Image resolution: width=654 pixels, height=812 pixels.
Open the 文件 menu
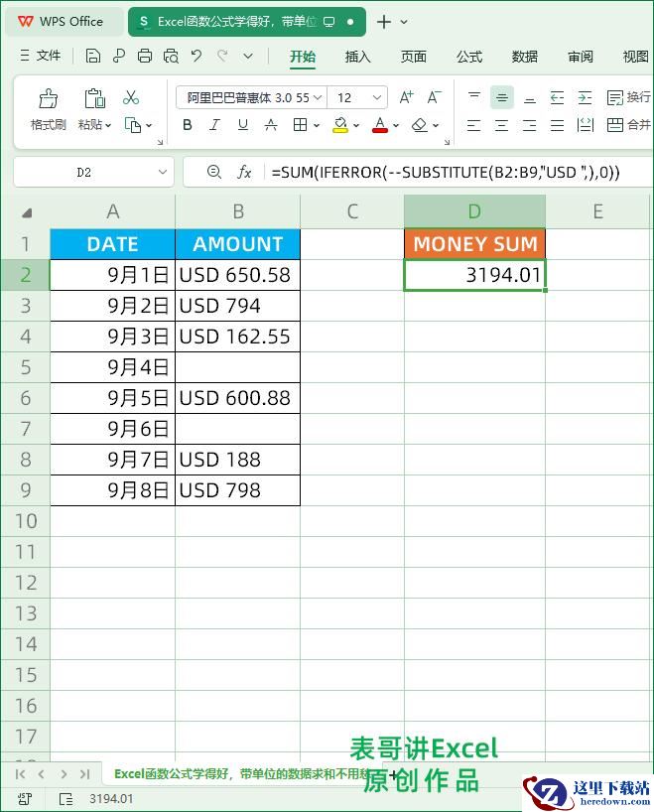41,56
